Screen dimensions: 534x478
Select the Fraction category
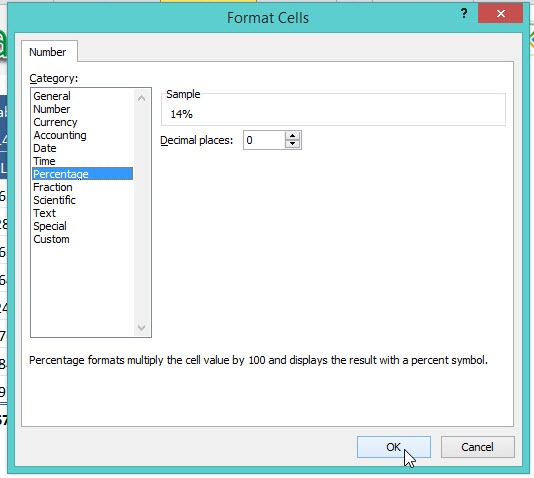53,187
